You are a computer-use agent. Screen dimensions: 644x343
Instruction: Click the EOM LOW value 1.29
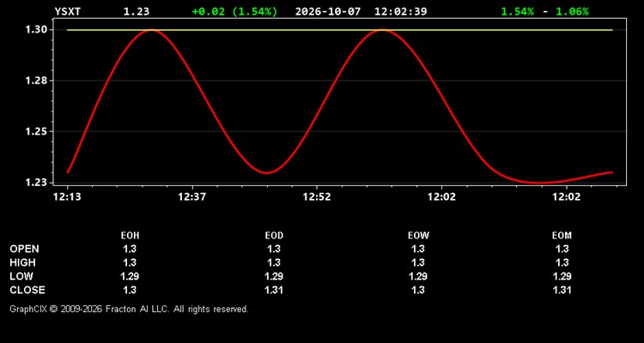[x=562, y=276]
